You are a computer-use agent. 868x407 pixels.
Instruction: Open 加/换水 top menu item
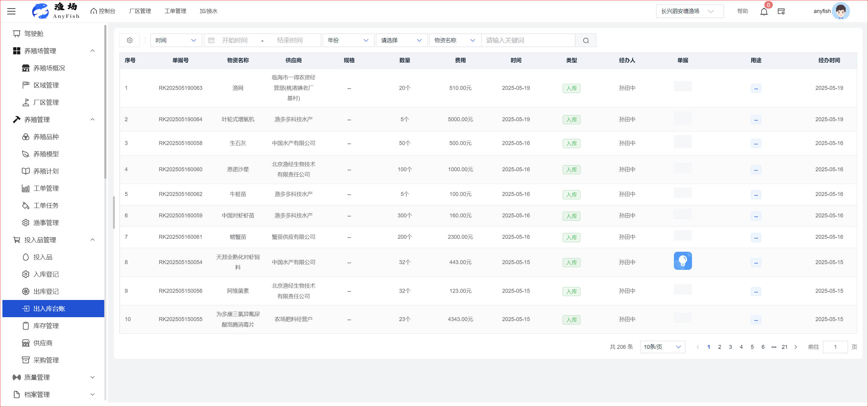(208, 11)
